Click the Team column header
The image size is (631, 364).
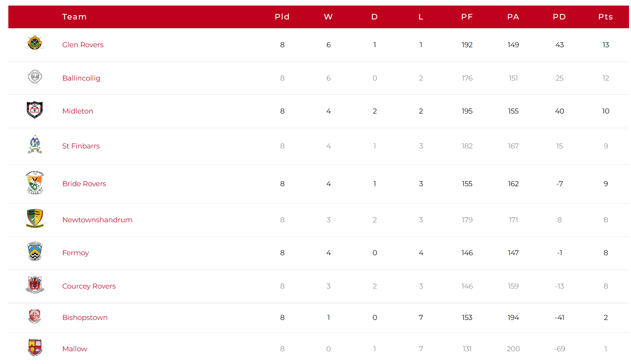point(74,17)
